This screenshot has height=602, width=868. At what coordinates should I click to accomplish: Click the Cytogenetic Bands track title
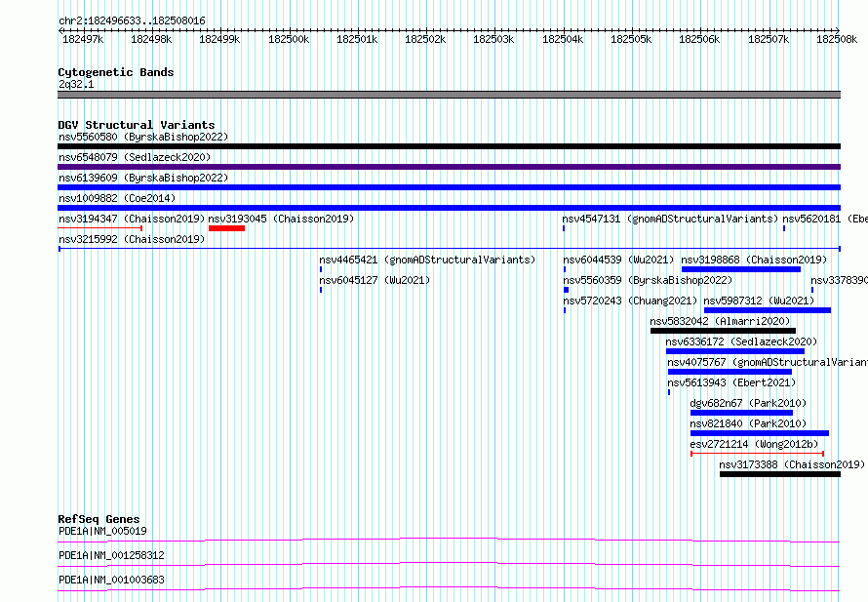[x=116, y=72]
